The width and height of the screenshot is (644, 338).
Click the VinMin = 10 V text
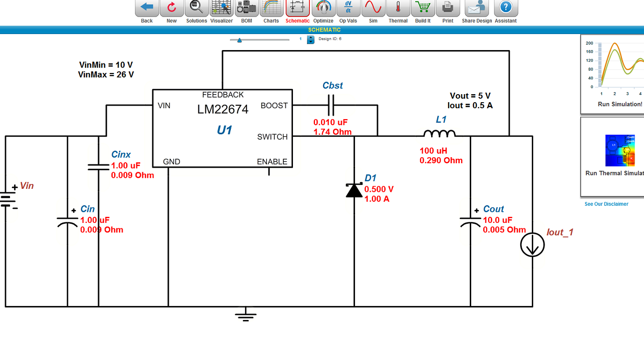click(x=106, y=65)
